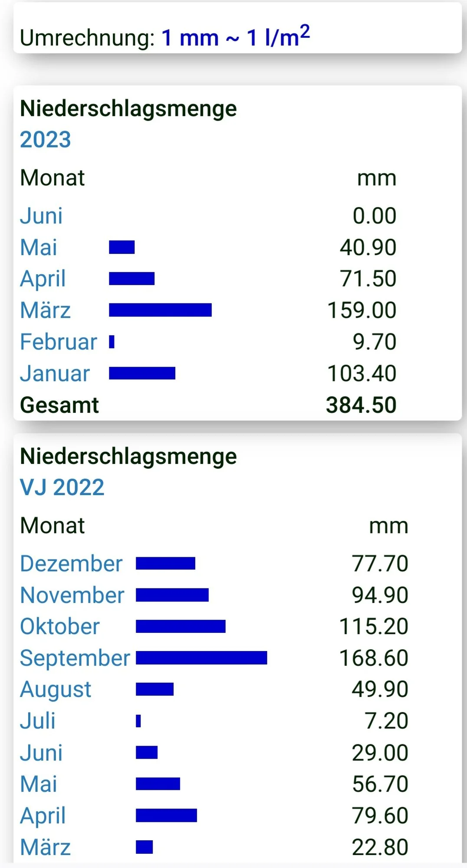
Task: Click the Januar value 103.40
Action: (362, 374)
